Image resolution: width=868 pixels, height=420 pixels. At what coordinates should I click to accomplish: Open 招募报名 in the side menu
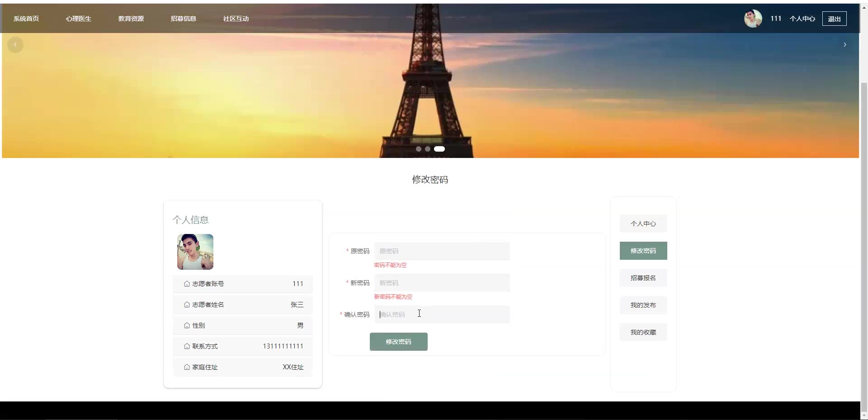[x=643, y=278]
